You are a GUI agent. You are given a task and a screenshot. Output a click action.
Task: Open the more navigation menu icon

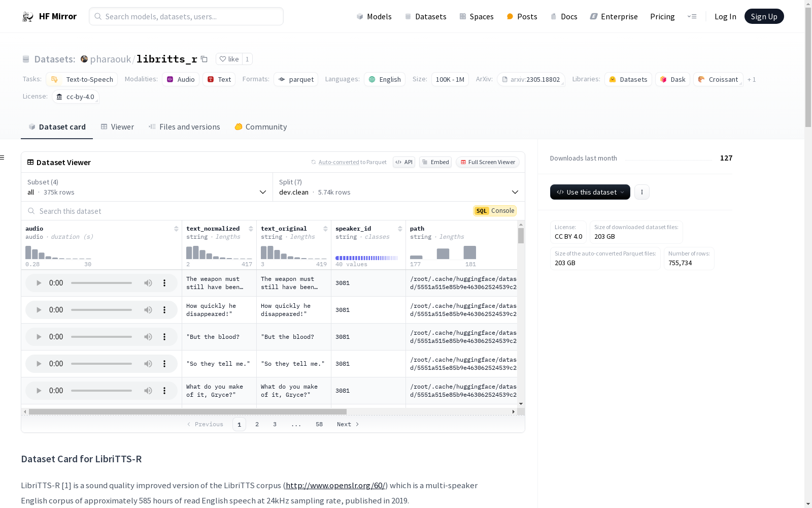[692, 16]
